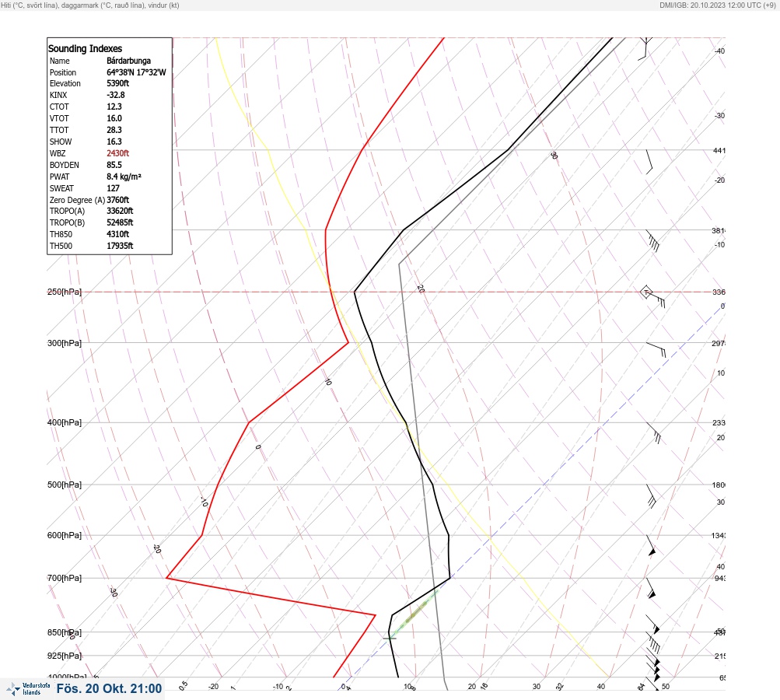This screenshot has height=700, width=780.
Task: Click the '500[hPa]' pressure label
Action: [65, 485]
